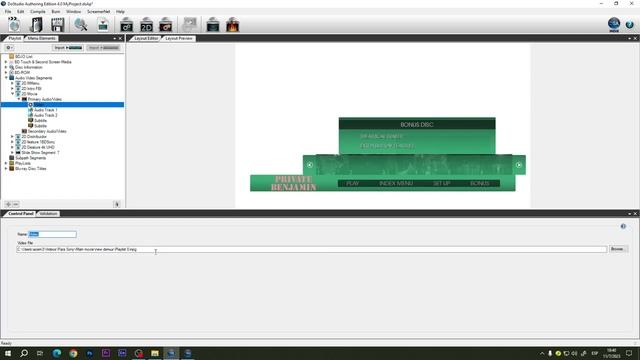Open the Windows Start menu
The width and height of the screenshot is (640, 360).
tap(7, 353)
